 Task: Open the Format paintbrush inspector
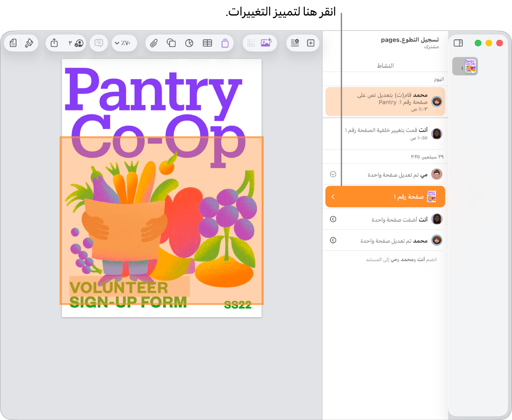tap(29, 43)
